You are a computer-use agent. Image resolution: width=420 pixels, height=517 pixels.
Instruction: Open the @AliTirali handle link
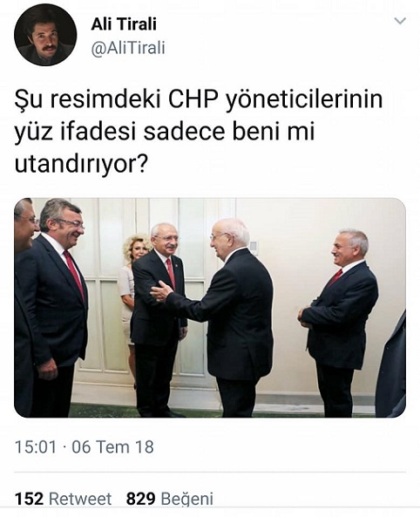(128, 48)
